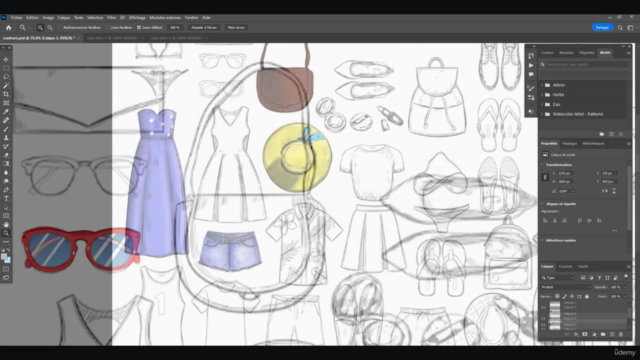The width and height of the screenshot is (640, 360).
Task: Select the Hand tool
Action: click(6, 224)
